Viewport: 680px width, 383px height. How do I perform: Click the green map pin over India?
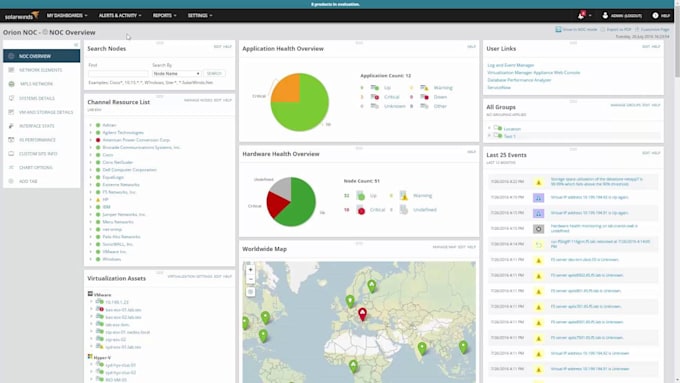pos(422,348)
